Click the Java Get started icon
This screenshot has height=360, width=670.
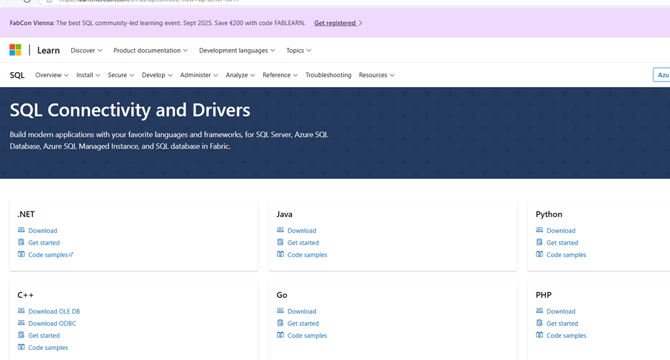(x=280, y=242)
